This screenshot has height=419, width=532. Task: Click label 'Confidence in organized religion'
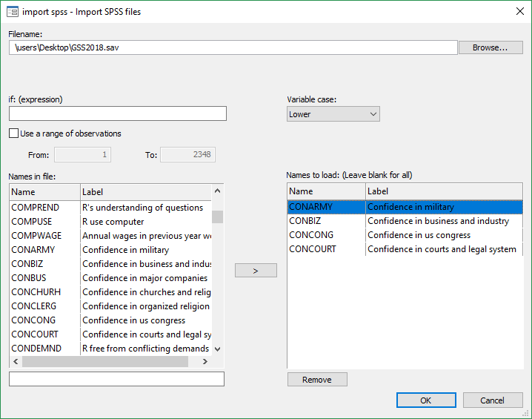[146, 306]
